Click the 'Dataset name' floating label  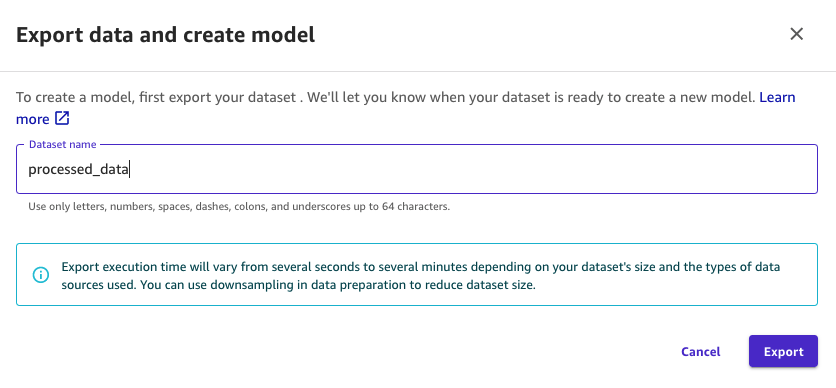point(63,144)
